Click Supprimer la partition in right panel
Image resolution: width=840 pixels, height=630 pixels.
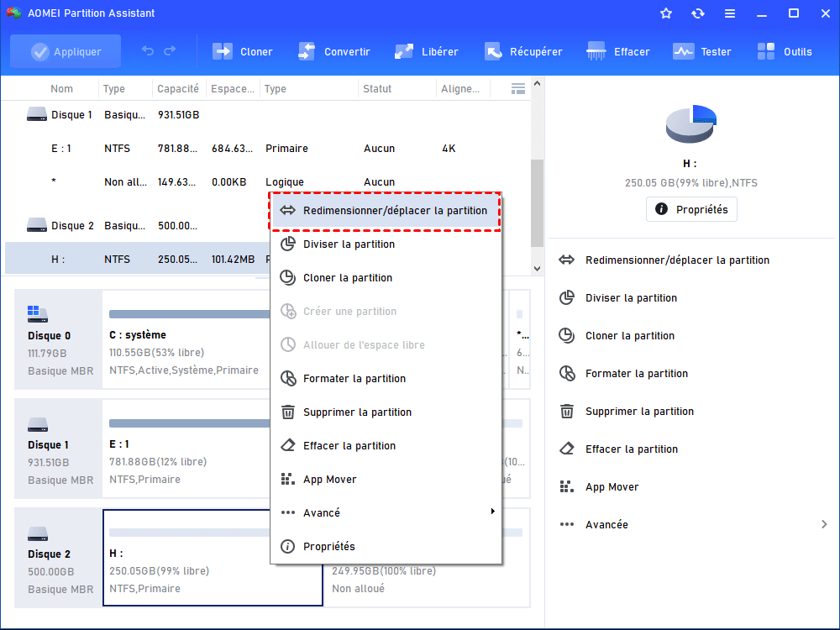[x=639, y=412]
